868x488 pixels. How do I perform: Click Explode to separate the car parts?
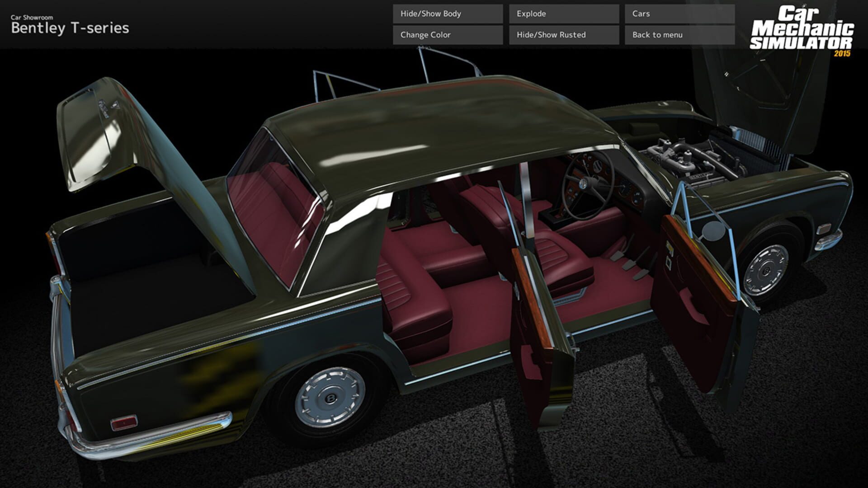coord(562,14)
